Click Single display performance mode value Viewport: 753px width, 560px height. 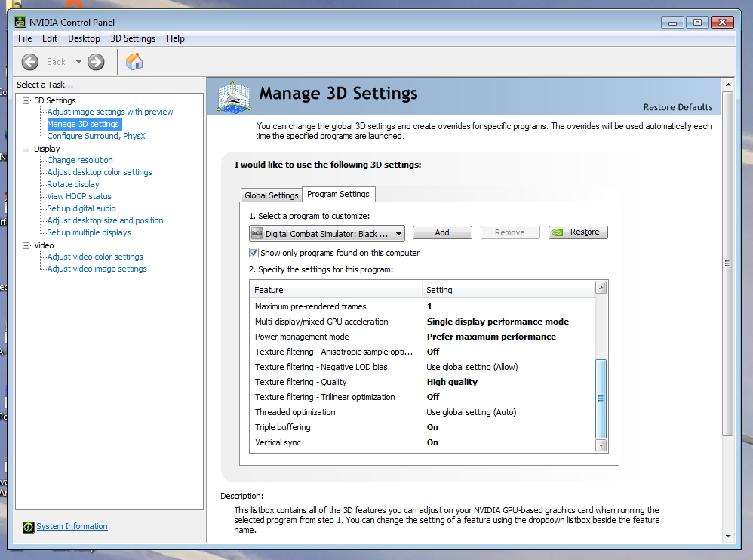pyautogui.click(x=497, y=322)
